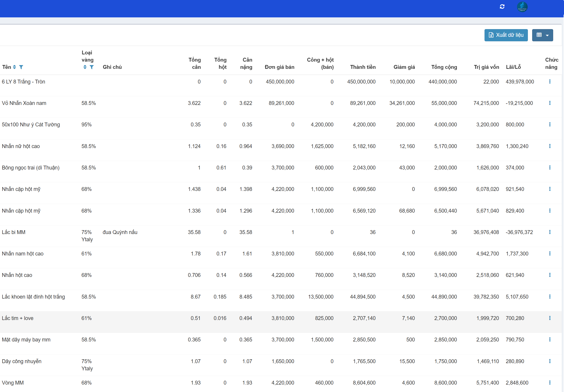The height and width of the screenshot is (392, 564).
Task: Click the 95% gold type cell
Action: pos(86,125)
